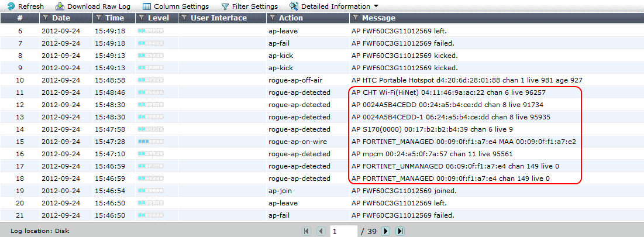644x237 pixels.
Task: Click the Date column header label
Action: point(61,18)
